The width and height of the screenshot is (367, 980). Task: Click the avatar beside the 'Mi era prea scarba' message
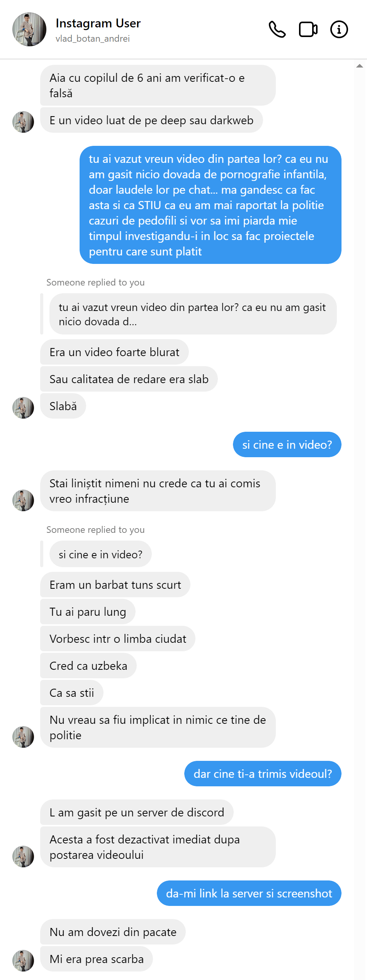point(23,961)
